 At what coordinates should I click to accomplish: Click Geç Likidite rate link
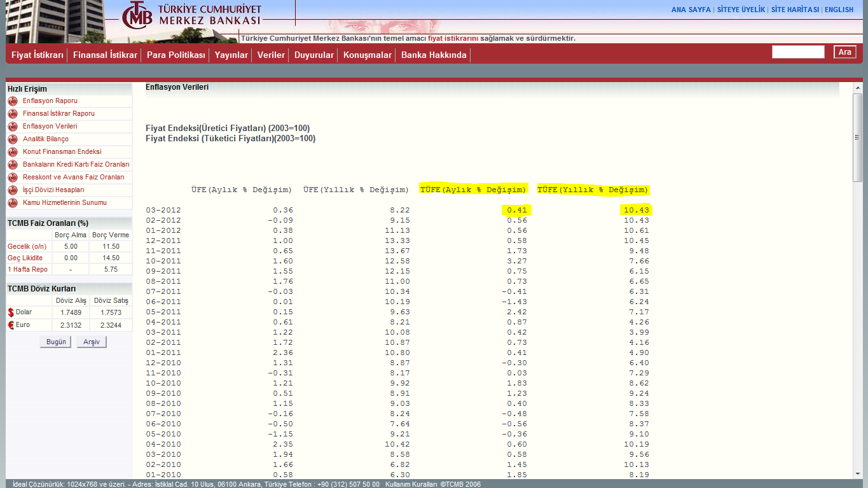pyautogui.click(x=25, y=258)
